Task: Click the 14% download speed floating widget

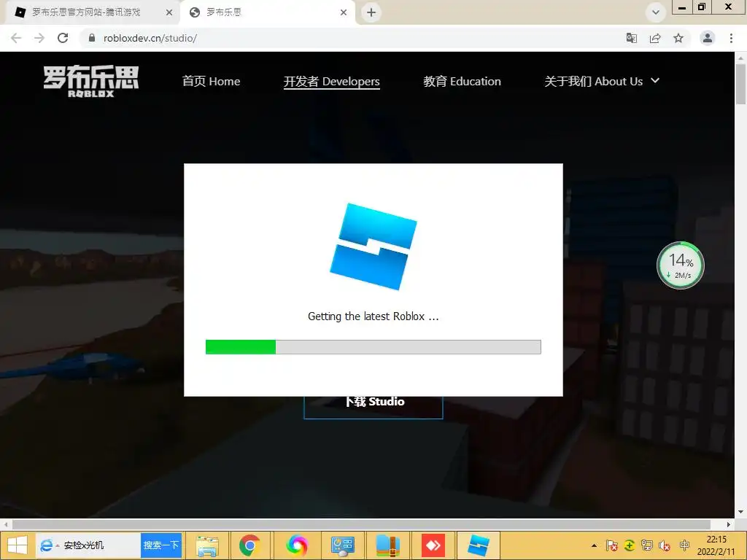Action: pyautogui.click(x=681, y=265)
